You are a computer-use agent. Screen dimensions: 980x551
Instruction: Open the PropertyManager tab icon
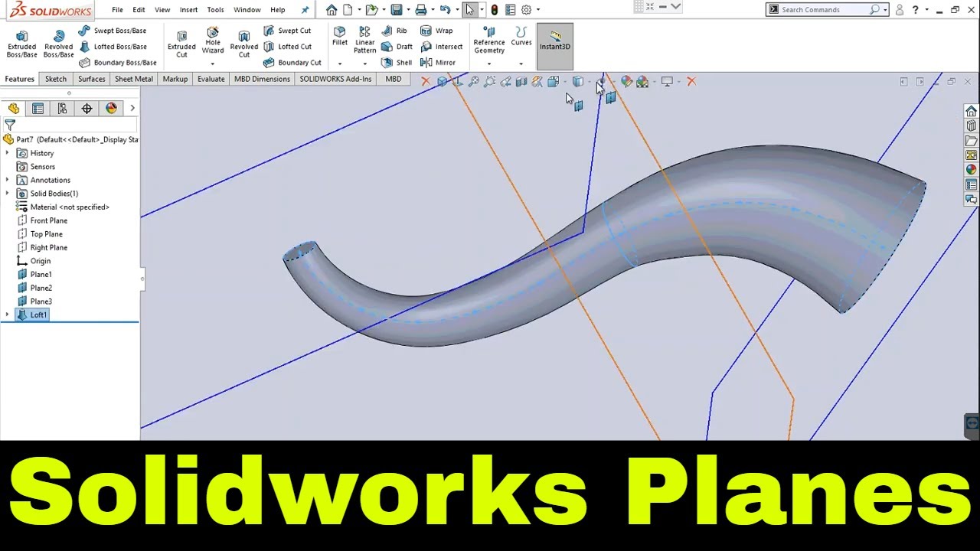pyautogui.click(x=38, y=109)
